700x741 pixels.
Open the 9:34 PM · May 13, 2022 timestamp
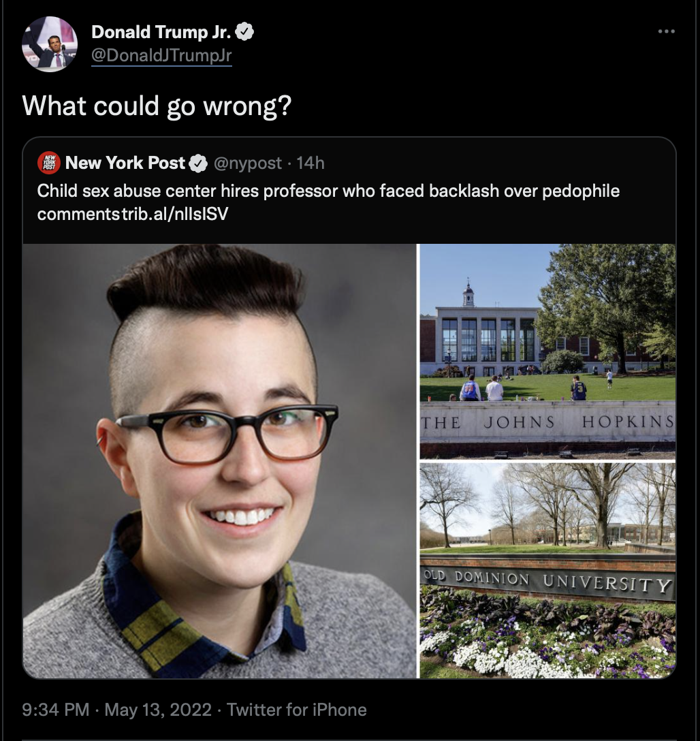pyautogui.click(x=116, y=710)
